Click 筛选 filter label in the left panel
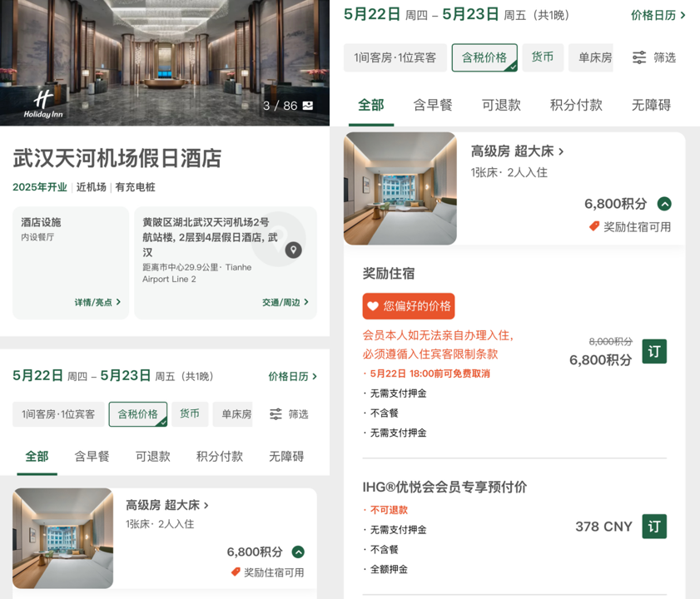 pyautogui.click(x=298, y=414)
